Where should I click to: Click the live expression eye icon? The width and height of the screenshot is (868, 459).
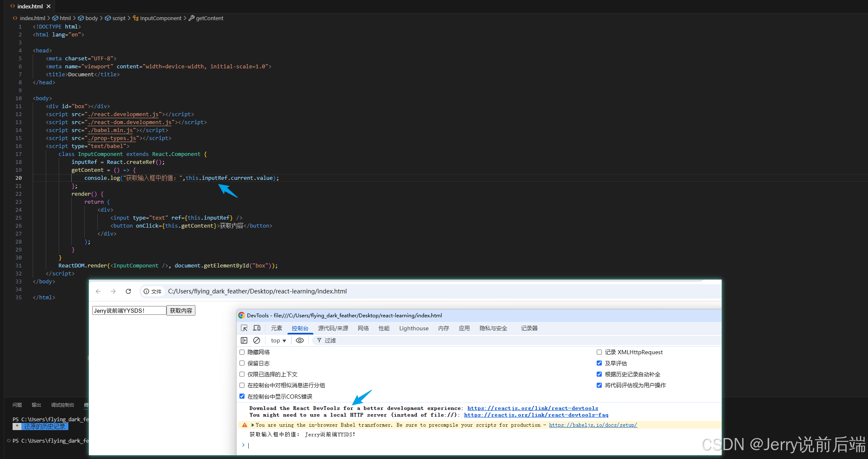300,340
